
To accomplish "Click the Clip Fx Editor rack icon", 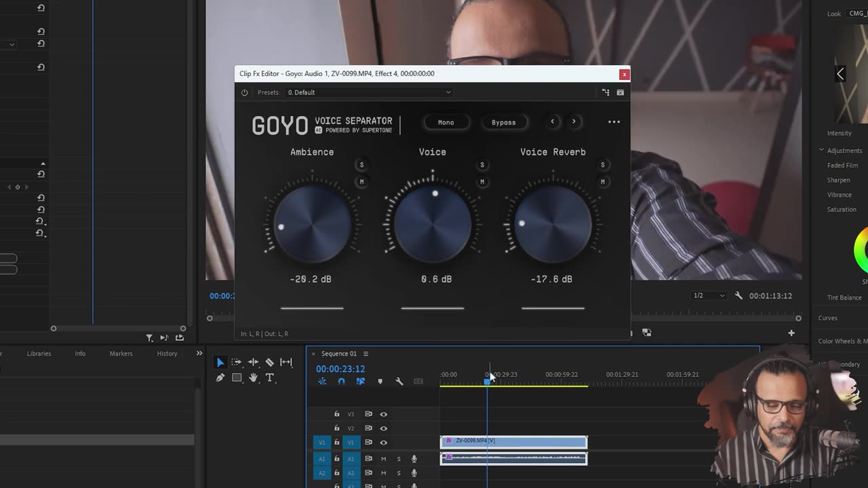I will [620, 92].
